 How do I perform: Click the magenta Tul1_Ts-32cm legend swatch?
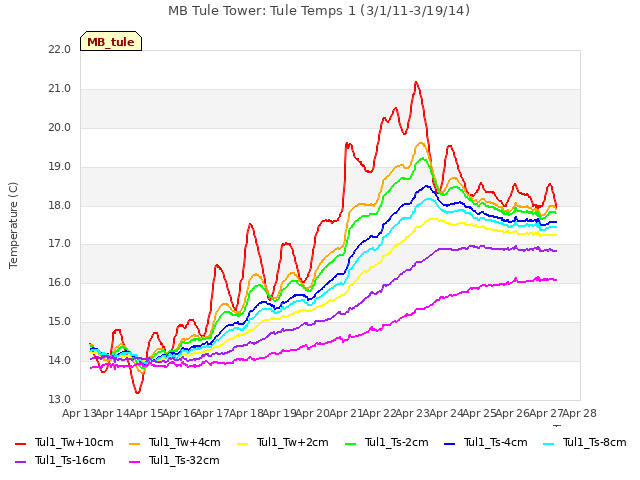tap(134, 461)
